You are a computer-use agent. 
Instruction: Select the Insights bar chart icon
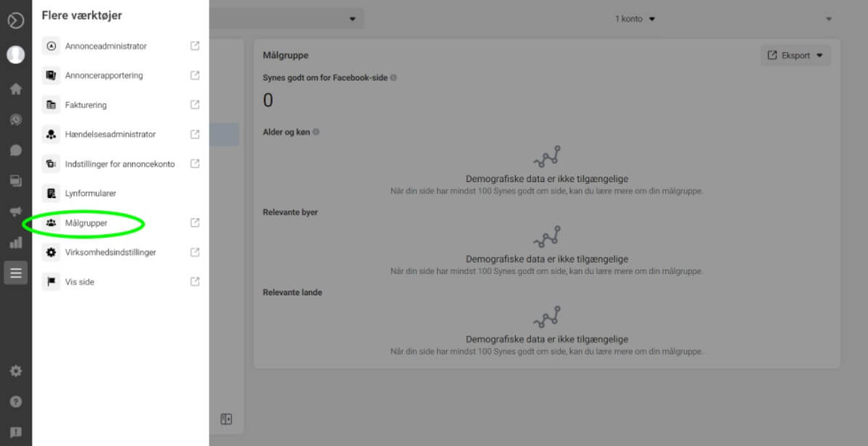pos(15,242)
